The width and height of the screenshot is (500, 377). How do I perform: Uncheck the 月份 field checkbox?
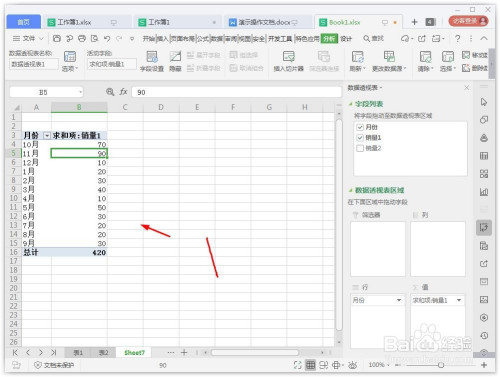(x=360, y=127)
